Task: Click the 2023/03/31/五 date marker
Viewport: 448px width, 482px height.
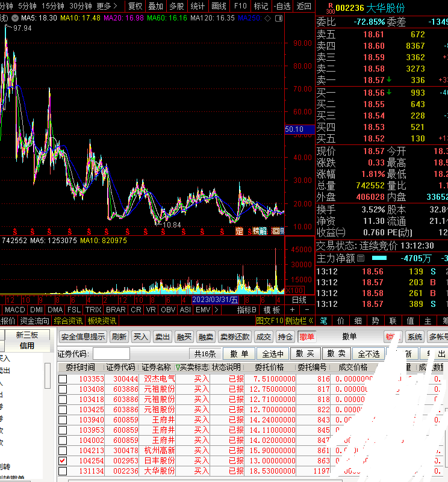Action: 215,300
